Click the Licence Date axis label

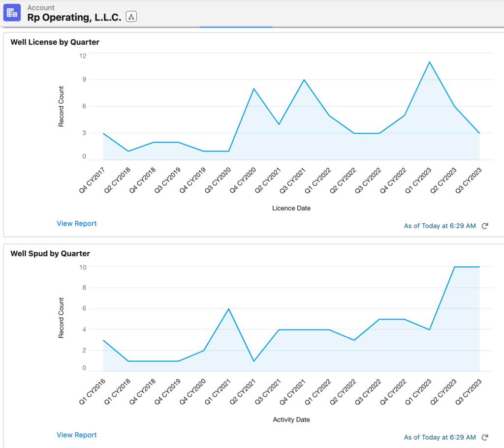tap(291, 208)
